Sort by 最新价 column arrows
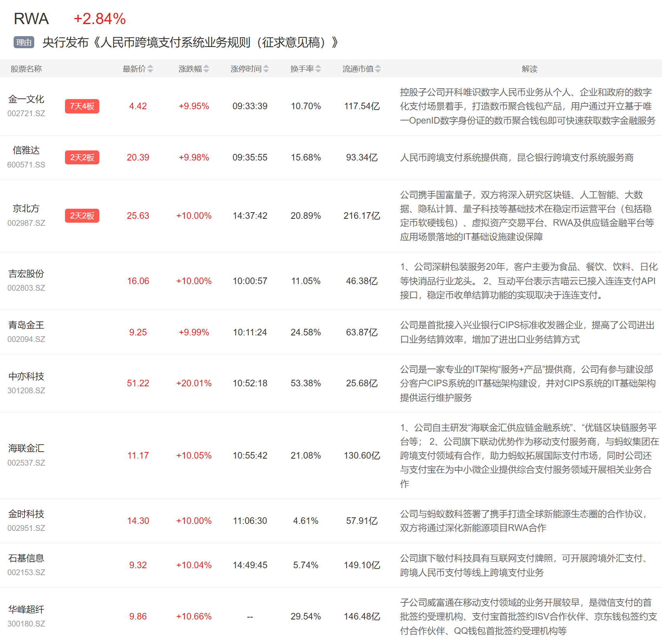The width and height of the screenshot is (662, 644). point(150,69)
